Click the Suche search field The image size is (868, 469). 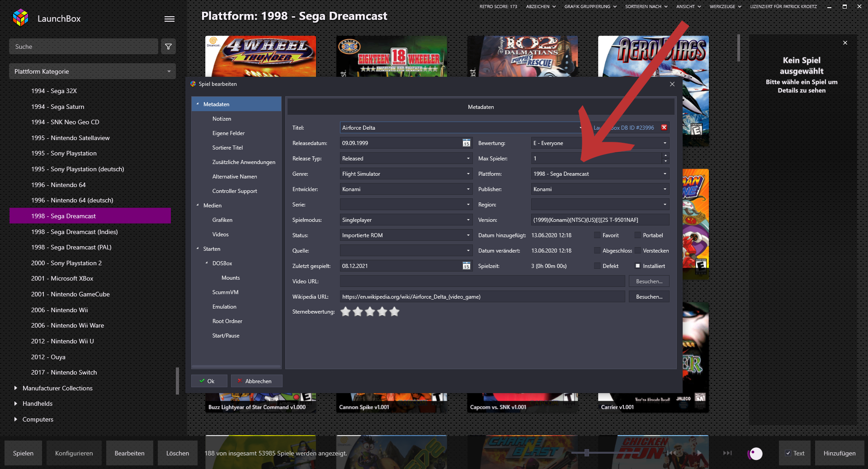tap(84, 47)
